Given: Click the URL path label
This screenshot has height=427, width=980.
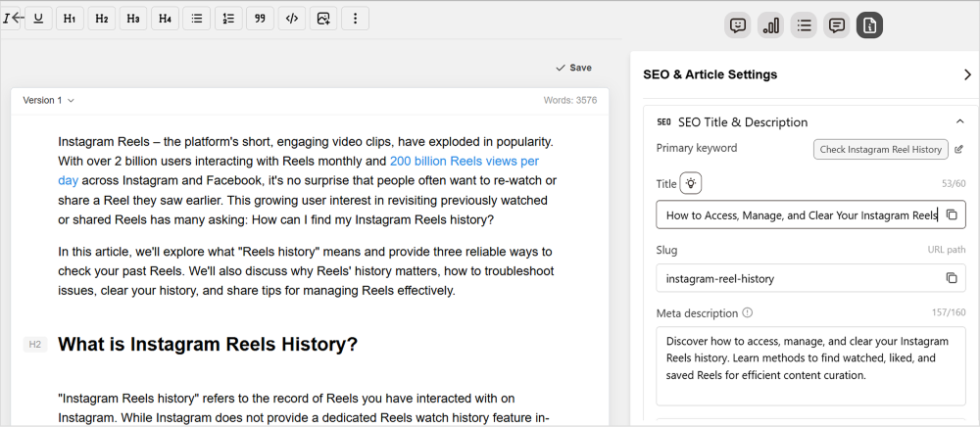Looking at the screenshot, I should 947,250.
